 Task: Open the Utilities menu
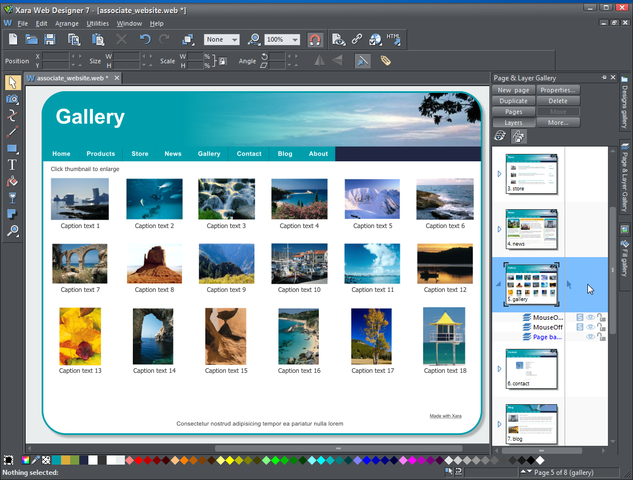click(x=98, y=23)
